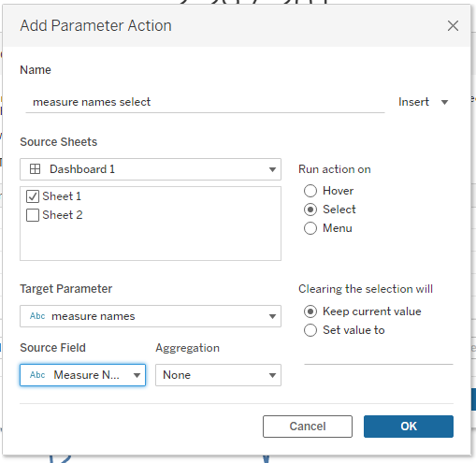This screenshot has height=463, width=476.
Task: Open the Insert dropdown menu
Action: pos(423,102)
